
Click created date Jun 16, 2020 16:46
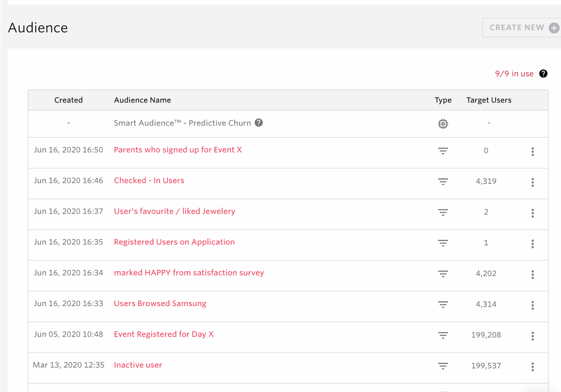[69, 181]
